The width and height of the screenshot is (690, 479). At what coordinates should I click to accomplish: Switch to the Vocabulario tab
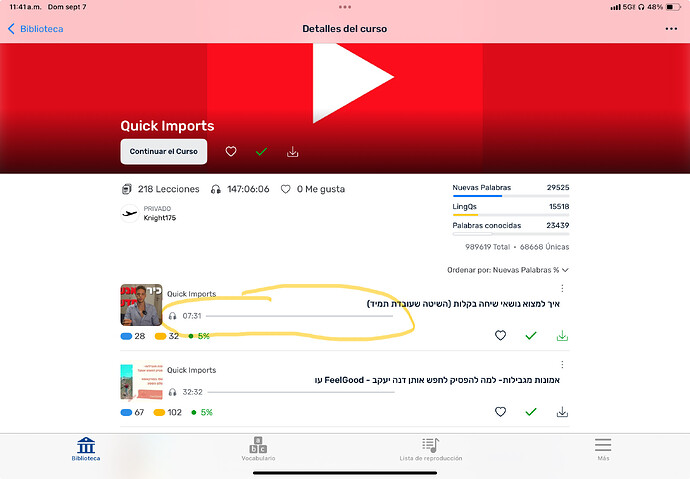point(258,449)
